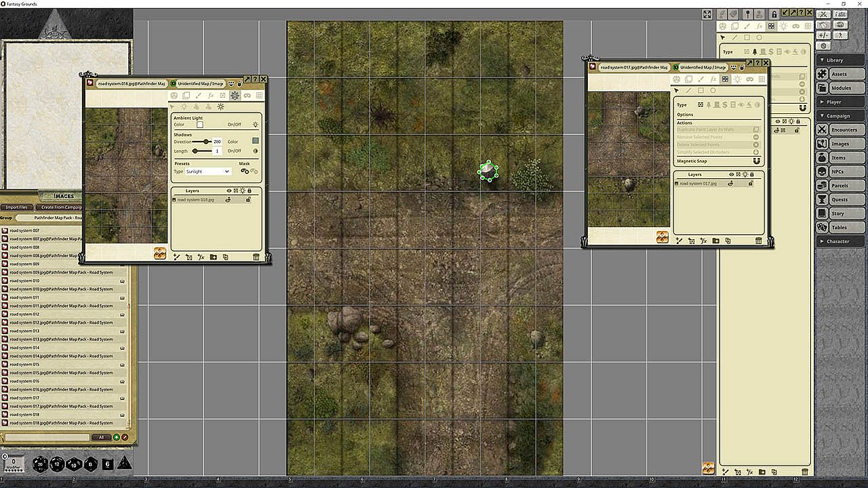Toggle lock on road system 018.jpg layer
Image resolution: width=868 pixels, height=488 pixels.
click(248, 200)
